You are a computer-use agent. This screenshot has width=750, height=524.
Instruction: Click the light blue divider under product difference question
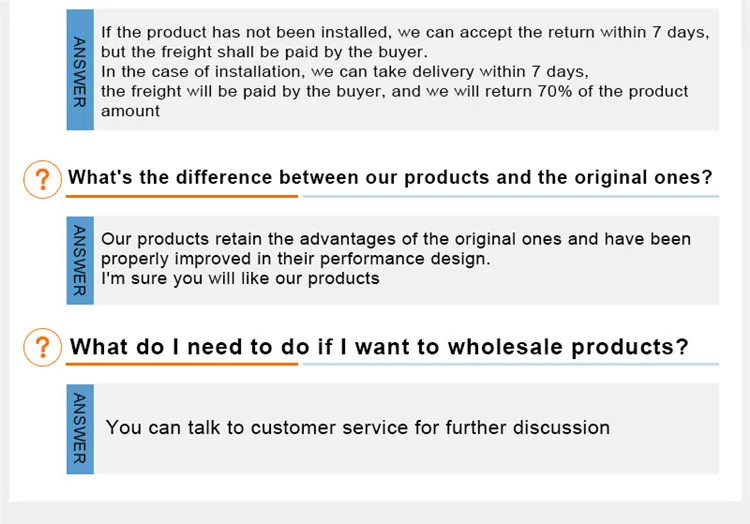pyautogui.click(x=511, y=196)
